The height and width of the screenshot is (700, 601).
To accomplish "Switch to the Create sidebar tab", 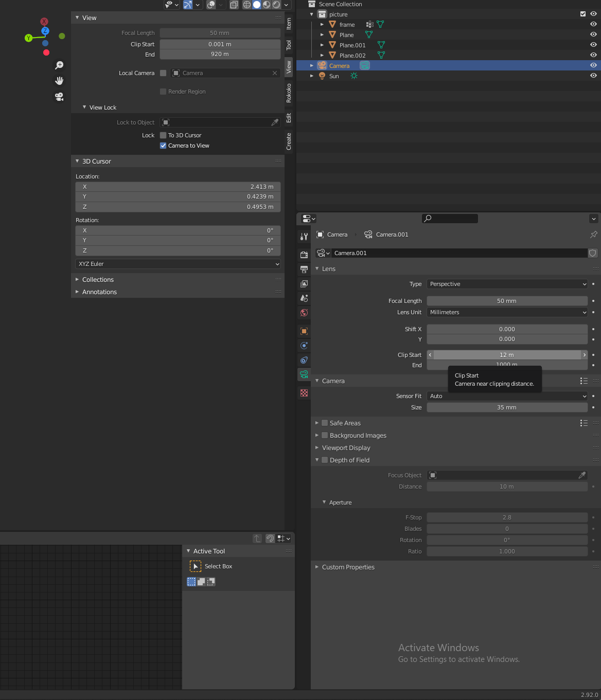I will click(289, 141).
